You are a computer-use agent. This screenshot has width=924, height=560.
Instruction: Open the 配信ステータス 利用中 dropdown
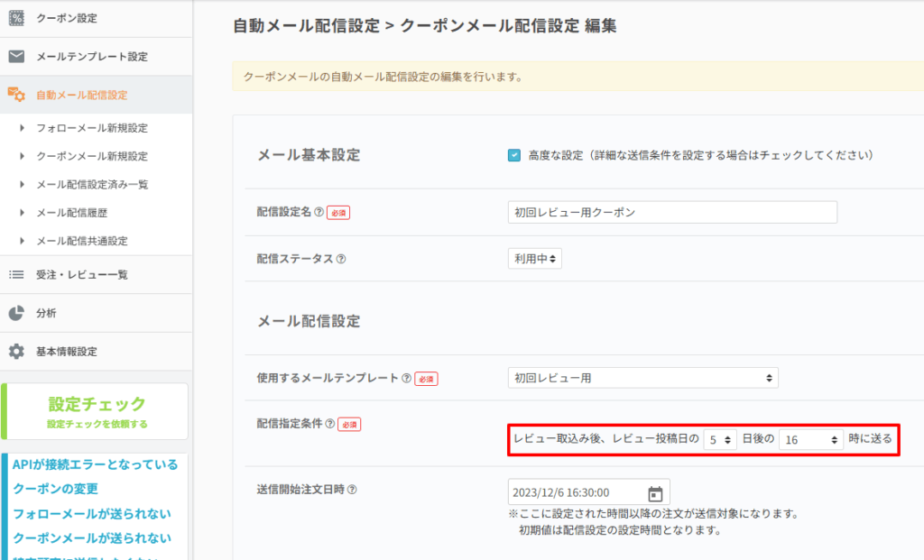click(534, 259)
